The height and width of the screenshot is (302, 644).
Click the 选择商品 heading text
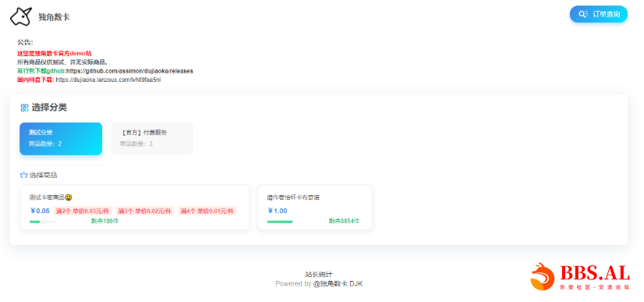point(43,175)
